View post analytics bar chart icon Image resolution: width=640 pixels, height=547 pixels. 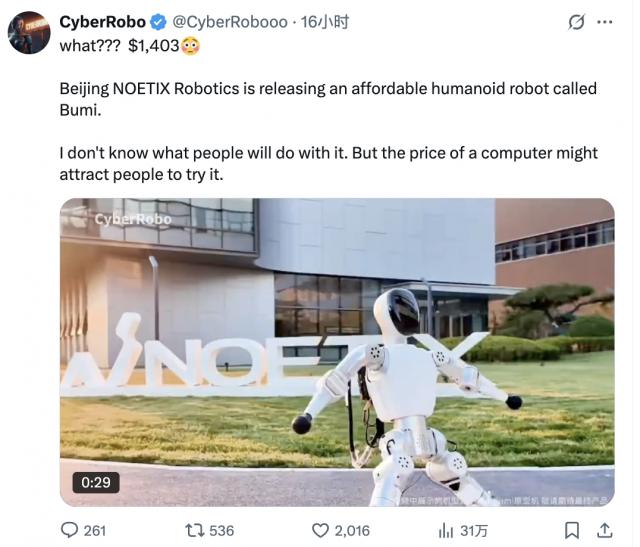coord(446,531)
